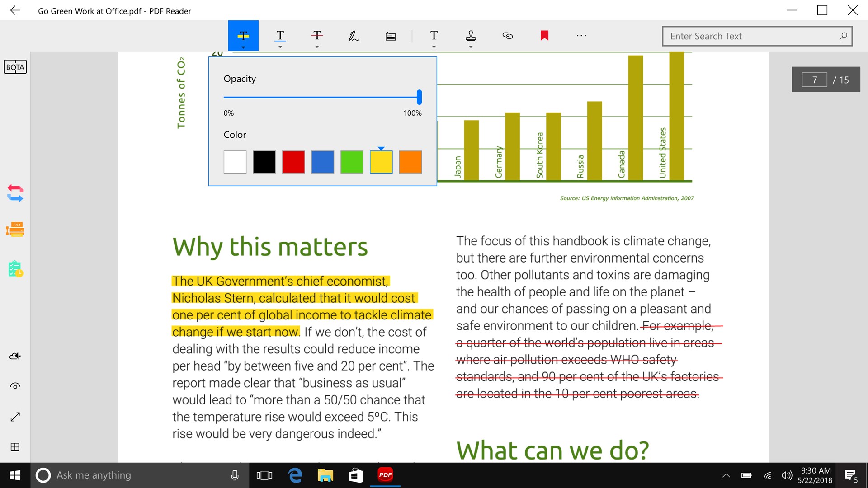Click the page number input showing 7
The height and width of the screenshot is (488, 868).
click(815, 80)
